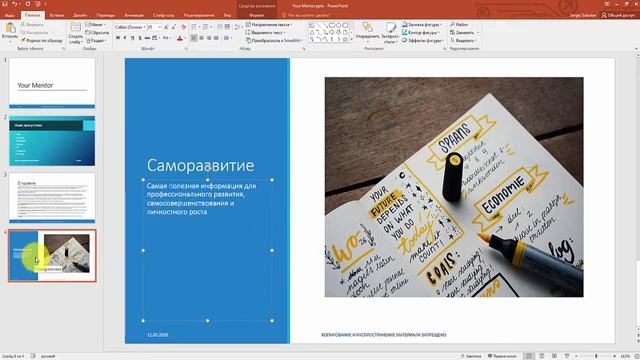Click the Саморазвитие slide title text
The width and height of the screenshot is (640, 360).
pyautogui.click(x=200, y=165)
